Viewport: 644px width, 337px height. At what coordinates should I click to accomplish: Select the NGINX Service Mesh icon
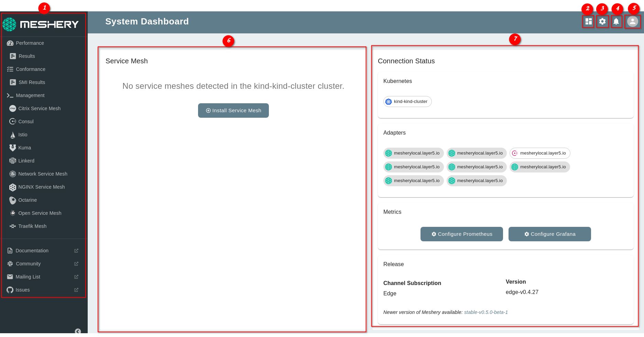point(13,187)
